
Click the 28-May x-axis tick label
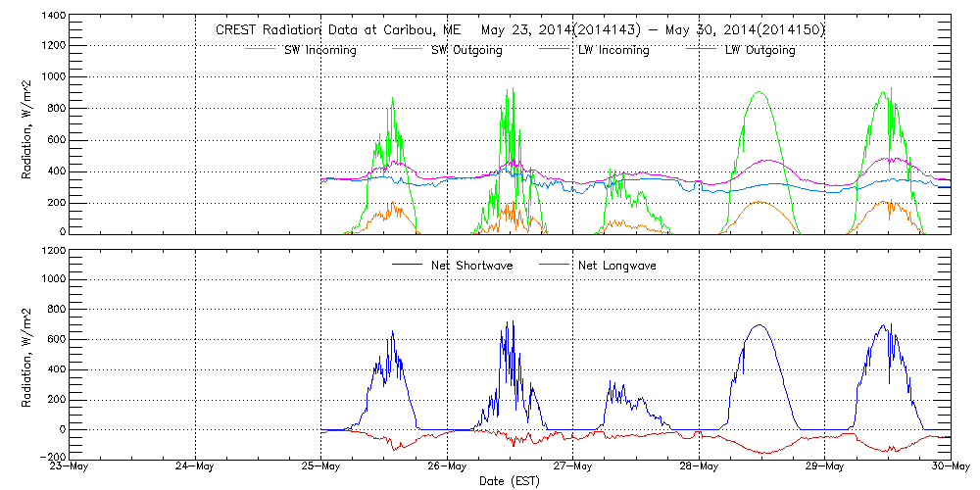(699, 467)
